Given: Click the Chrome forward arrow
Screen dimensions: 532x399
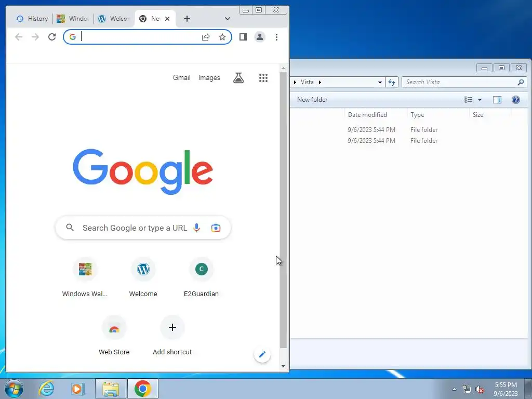Looking at the screenshot, I should click(x=35, y=37).
